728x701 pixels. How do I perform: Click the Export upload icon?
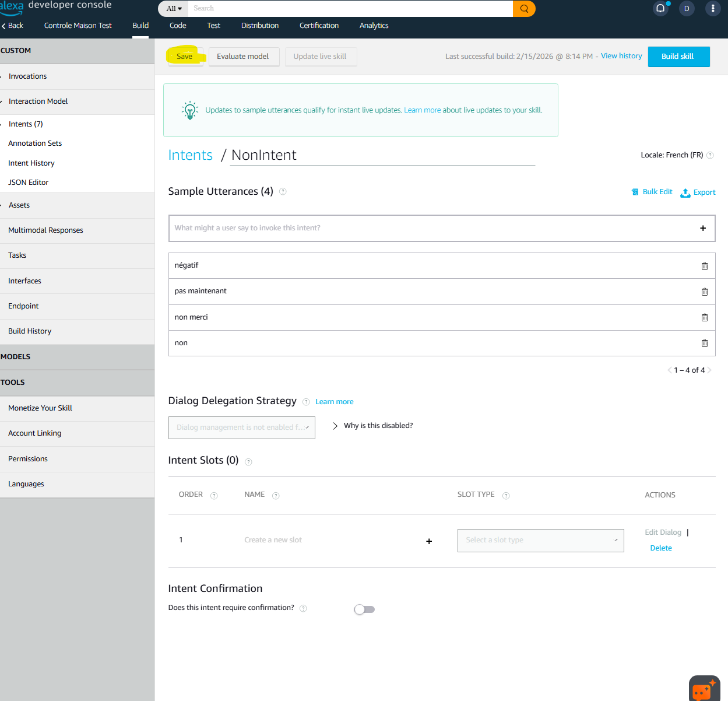click(685, 192)
